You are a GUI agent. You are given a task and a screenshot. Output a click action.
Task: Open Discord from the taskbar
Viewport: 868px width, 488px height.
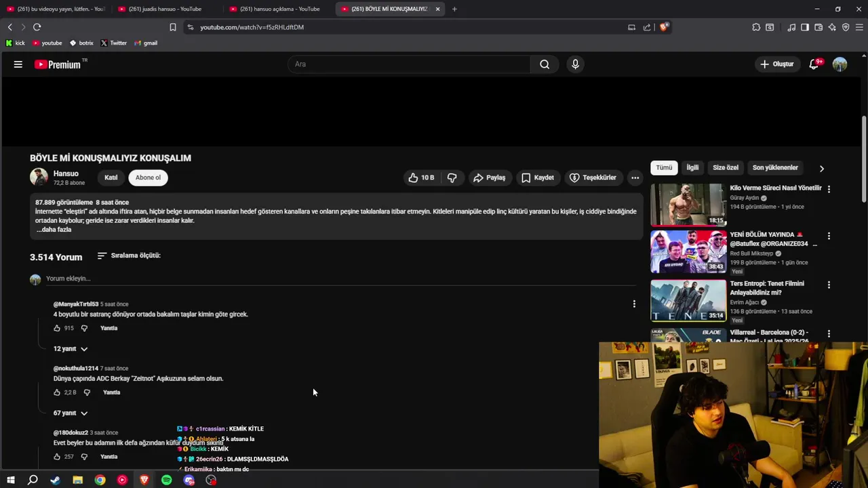coord(189,480)
